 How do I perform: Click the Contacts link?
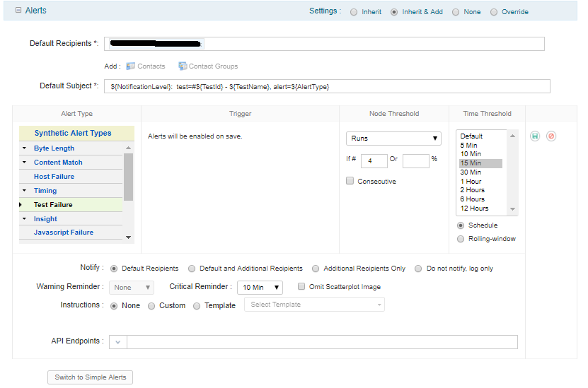click(151, 66)
